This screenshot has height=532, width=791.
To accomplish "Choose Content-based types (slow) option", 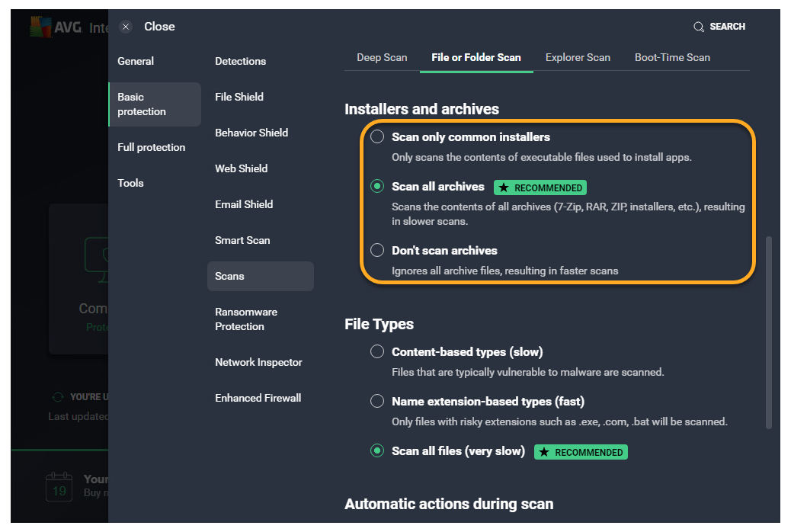I will coord(377,352).
